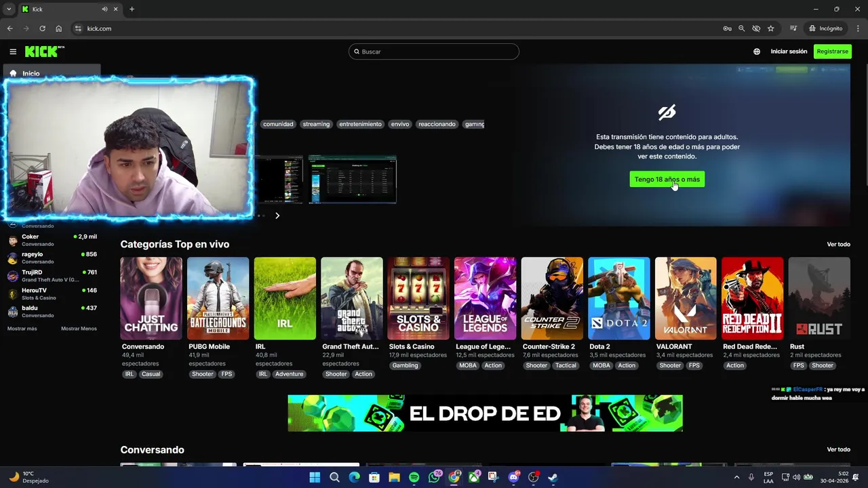Mute the Kick tab audio icon
The width and height of the screenshot is (868, 488).
tap(104, 9)
